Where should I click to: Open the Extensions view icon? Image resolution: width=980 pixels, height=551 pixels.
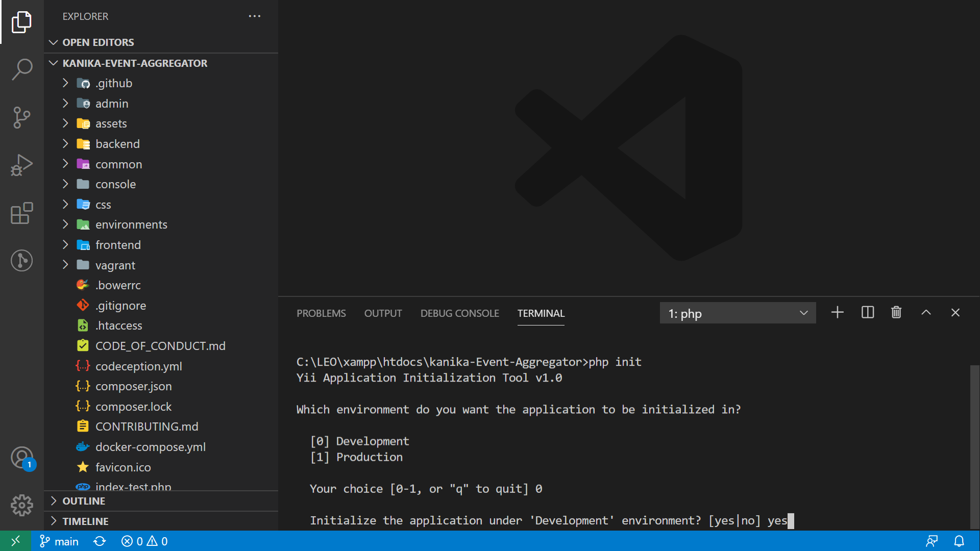[x=21, y=213]
